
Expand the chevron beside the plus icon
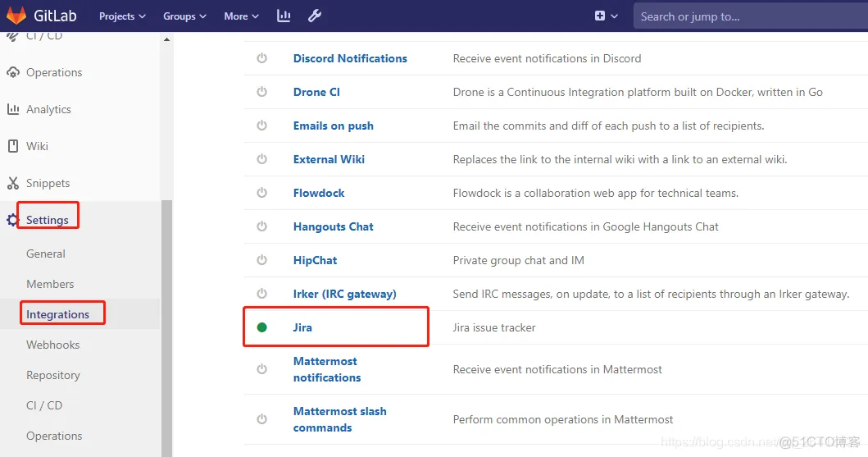coord(614,16)
